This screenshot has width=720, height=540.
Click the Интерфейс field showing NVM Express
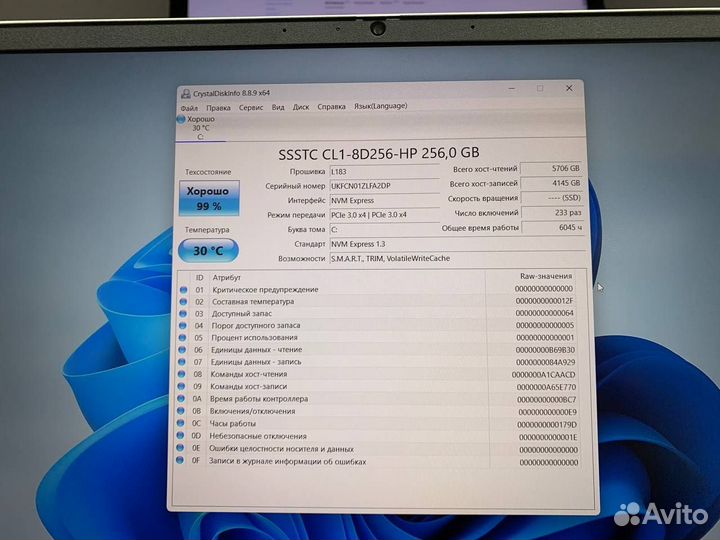point(384,201)
